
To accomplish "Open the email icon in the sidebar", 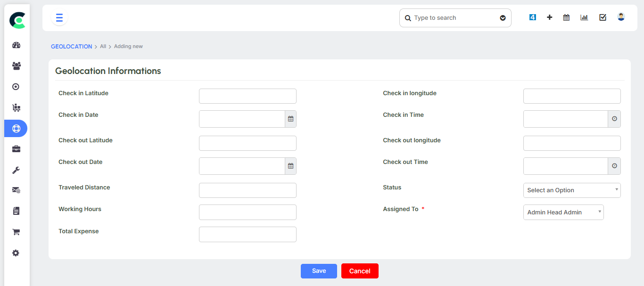I will (x=16, y=190).
